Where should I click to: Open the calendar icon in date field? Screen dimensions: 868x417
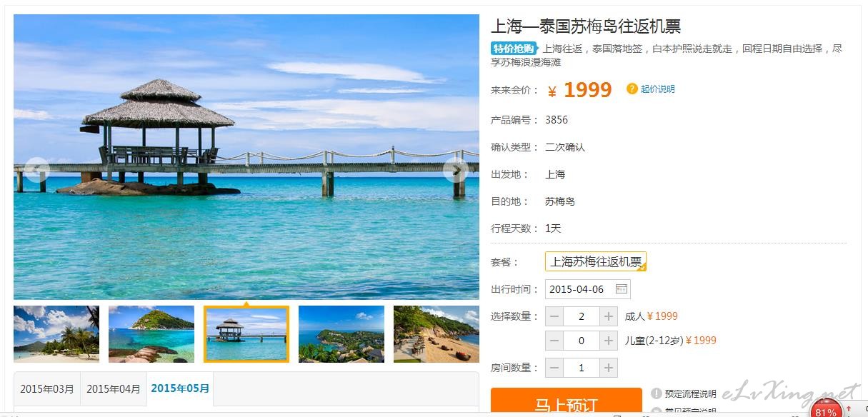pyautogui.click(x=621, y=289)
